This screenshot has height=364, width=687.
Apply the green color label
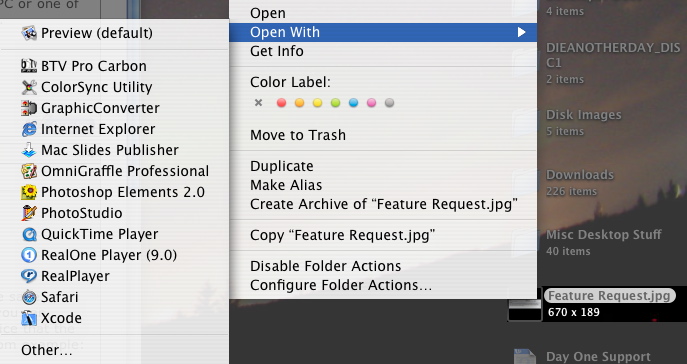(335, 103)
